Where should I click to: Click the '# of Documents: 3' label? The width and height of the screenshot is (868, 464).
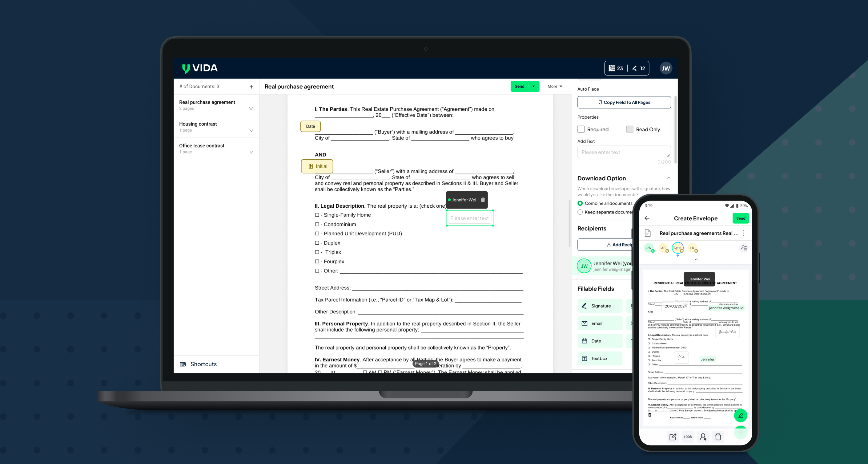[x=199, y=87]
